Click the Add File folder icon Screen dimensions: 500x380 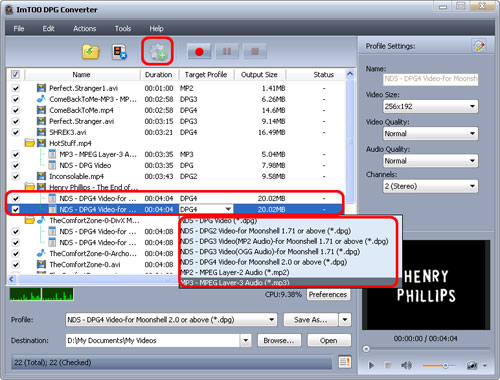point(91,52)
